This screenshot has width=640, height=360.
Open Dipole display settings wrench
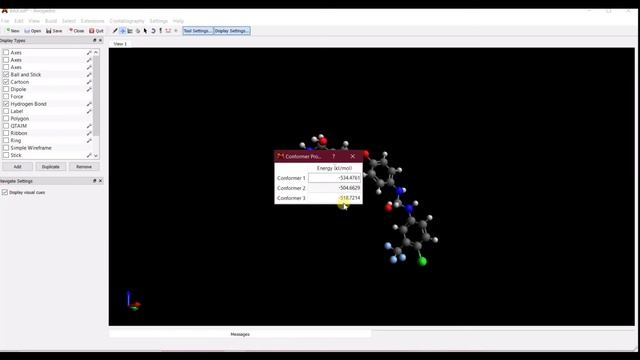pyautogui.click(x=89, y=89)
